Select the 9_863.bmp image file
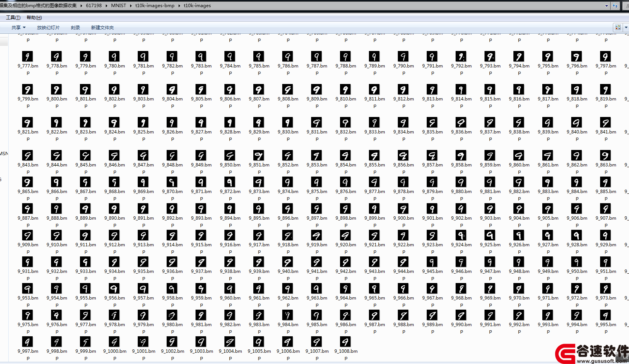This screenshot has height=364, width=629. [606, 161]
